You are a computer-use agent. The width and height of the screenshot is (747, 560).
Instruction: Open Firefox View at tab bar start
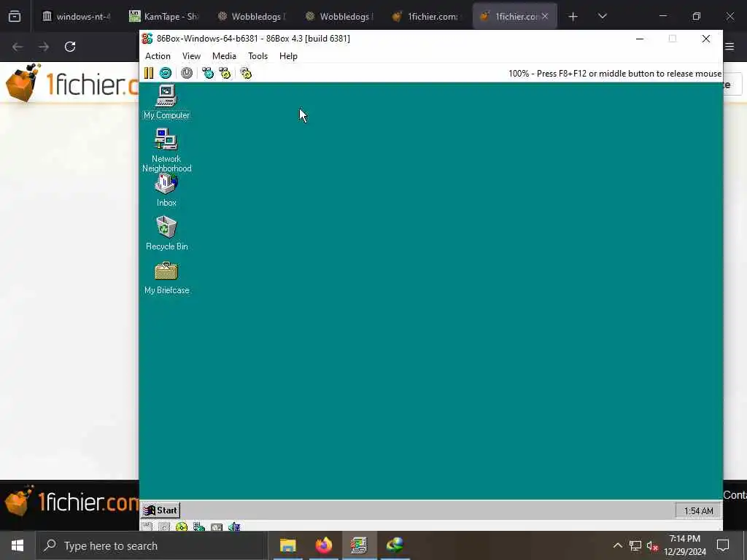point(15,17)
